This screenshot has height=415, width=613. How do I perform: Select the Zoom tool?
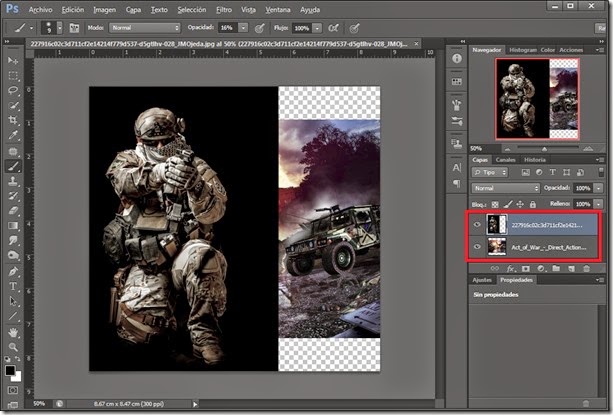click(x=13, y=347)
